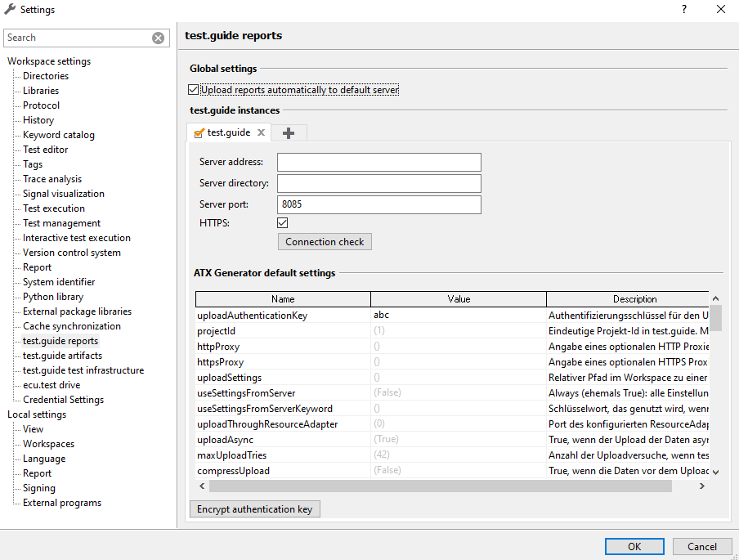
Task: Open Signing settings
Action: (39, 488)
